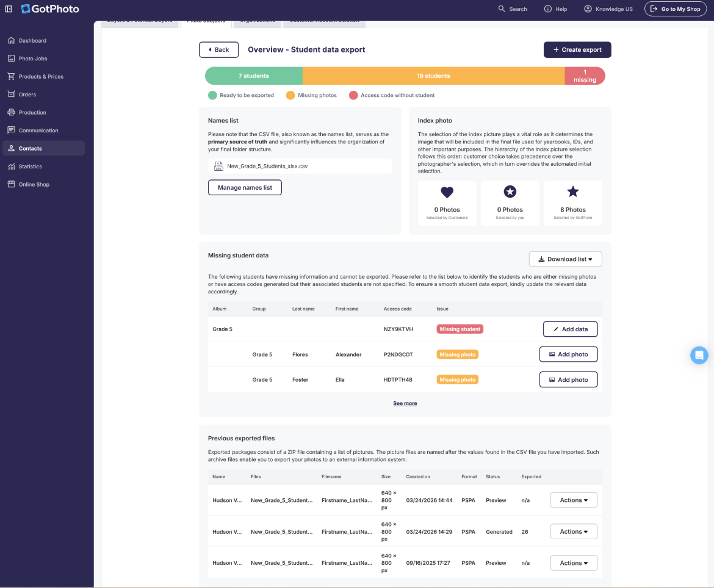Open Products & Prices in sidebar

(44, 76)
